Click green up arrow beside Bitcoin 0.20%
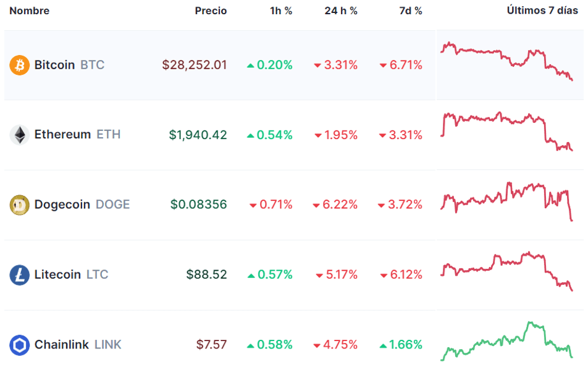The width and height of the screenshot is (588, 367). [x=250, y=65]
